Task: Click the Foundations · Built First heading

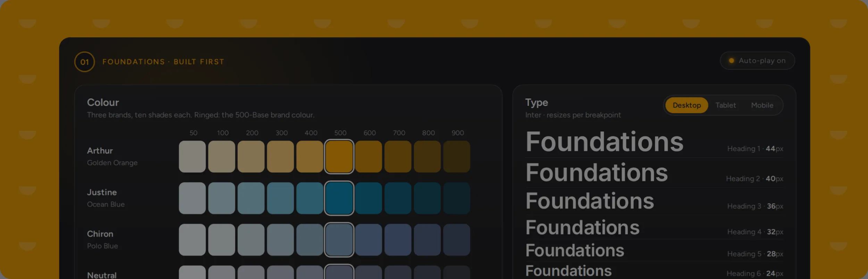Action: 163,62
